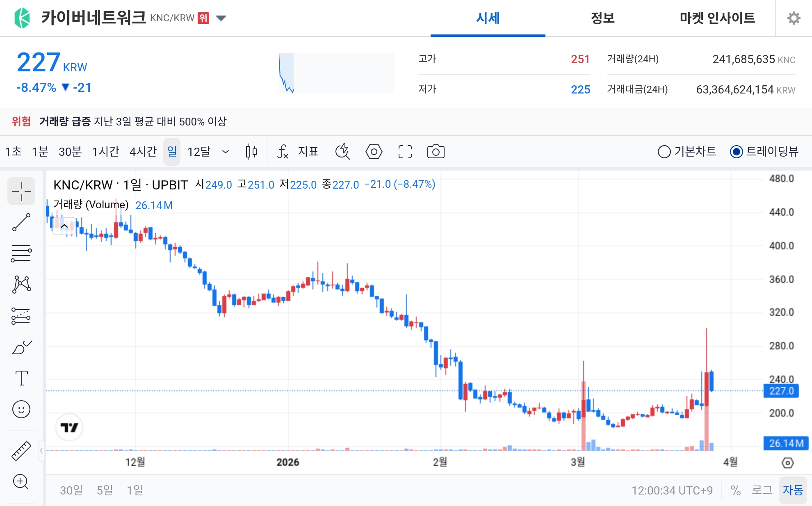812x506 pixels.
Task: Select the crosshair cursor tool
Action: [21, 191]
